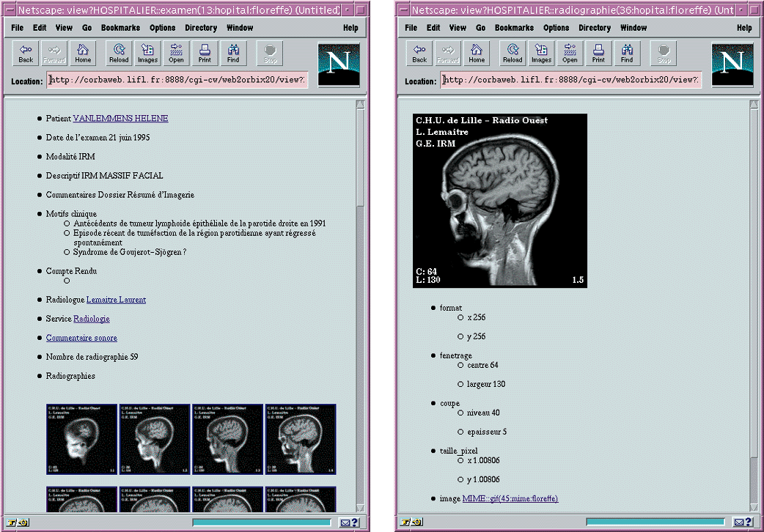Go Back using the examen window toolbar
Screen dimensions: 764x532
(x=26, y=53)
